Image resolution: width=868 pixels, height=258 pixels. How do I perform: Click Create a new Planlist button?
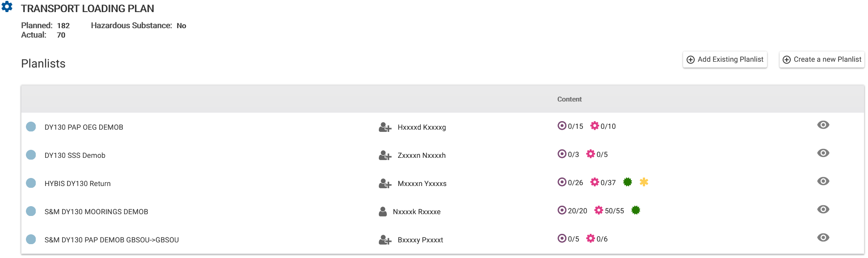click(x=822, y=59)
